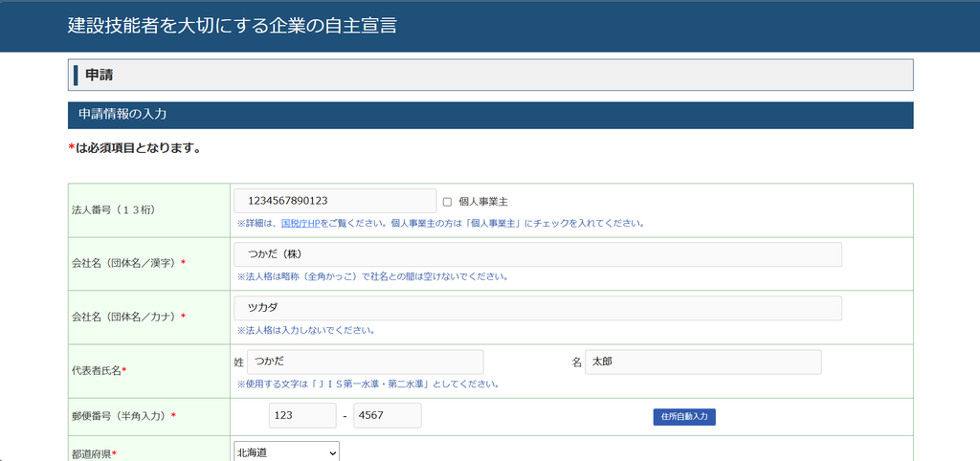
Task: Click the 会社名 カナ field ツカダ
Action: pos(538,308)
